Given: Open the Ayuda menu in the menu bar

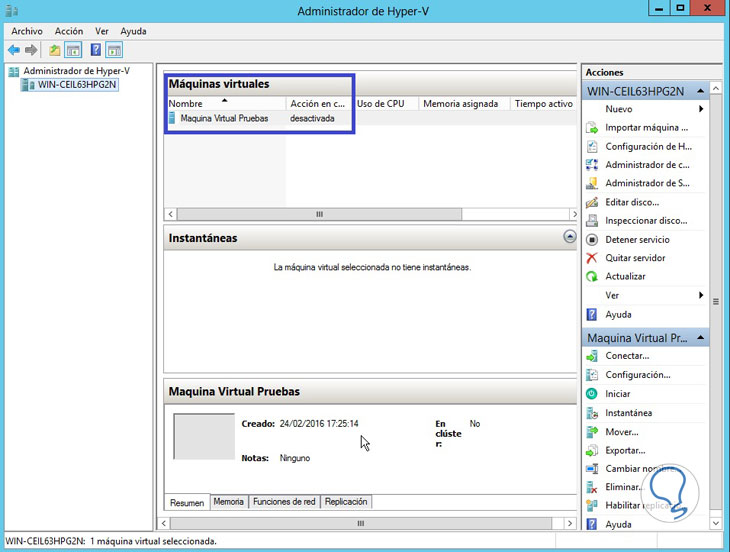Looking at the screenshot, I should tap(133, 31).
